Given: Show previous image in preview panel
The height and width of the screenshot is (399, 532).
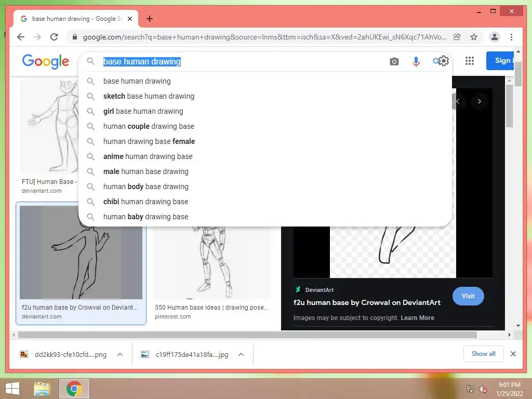Looking at the screenshot, I should click(457, 101).
